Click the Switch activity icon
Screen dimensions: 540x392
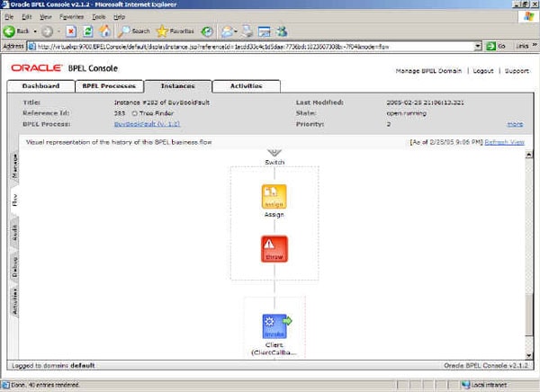pyautogui.click(x=274, y=153)
